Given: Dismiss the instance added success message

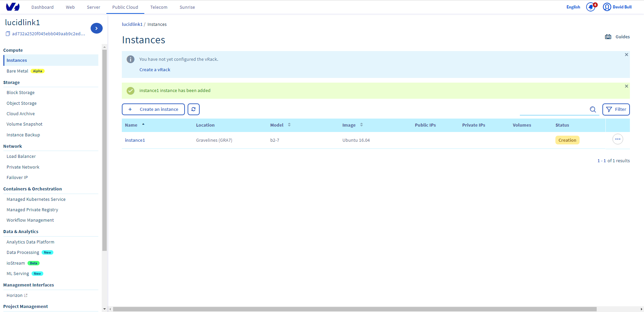Looking at the screenshot, I should click(x=626, y=86).
